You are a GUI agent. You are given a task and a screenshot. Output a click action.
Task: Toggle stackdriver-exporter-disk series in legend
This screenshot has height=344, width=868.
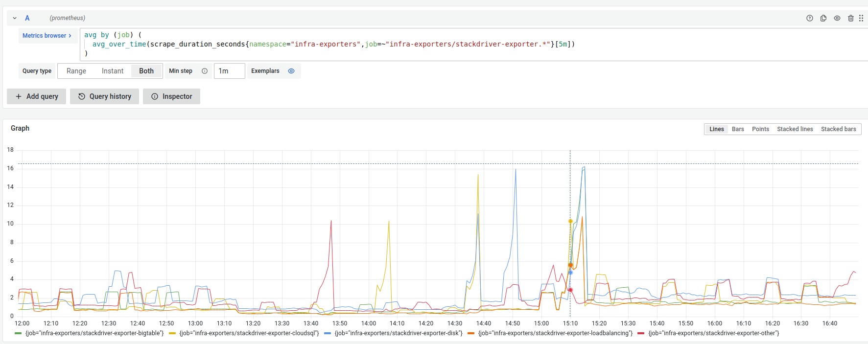click(x=399, y=333)
